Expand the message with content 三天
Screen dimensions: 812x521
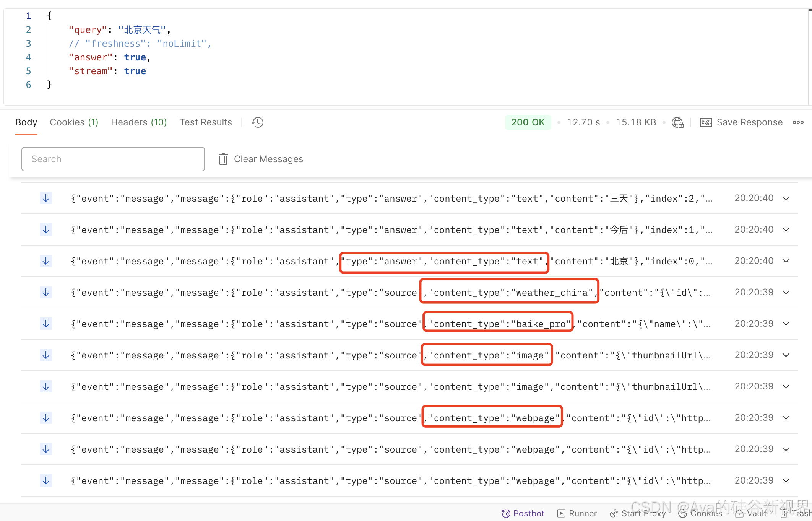tap(786, 199)
